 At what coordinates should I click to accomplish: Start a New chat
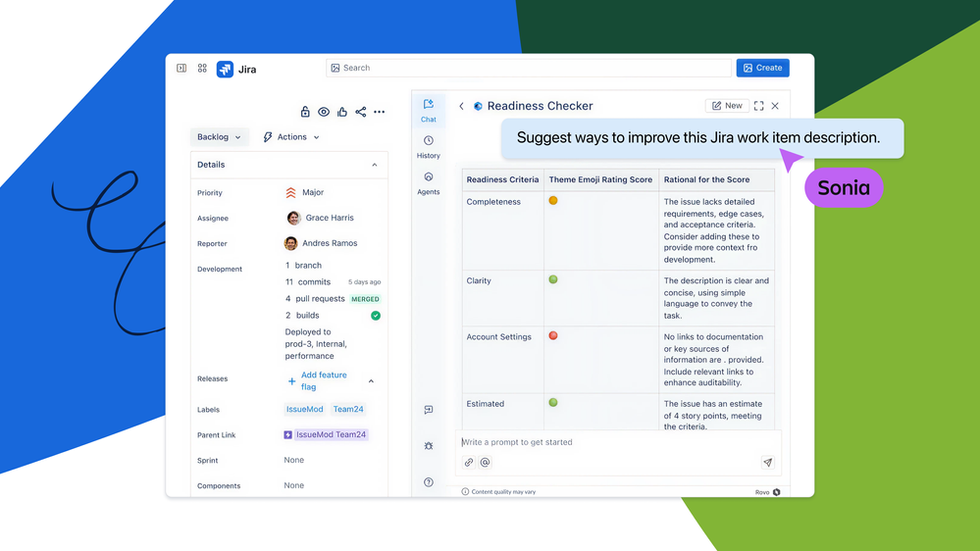click(x=727, y=106)
